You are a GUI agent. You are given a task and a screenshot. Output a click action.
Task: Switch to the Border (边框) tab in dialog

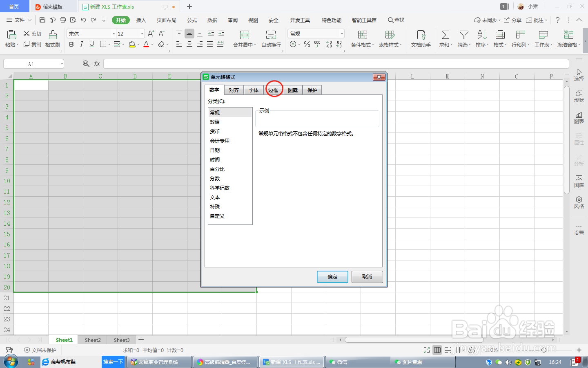coord(273,90)
